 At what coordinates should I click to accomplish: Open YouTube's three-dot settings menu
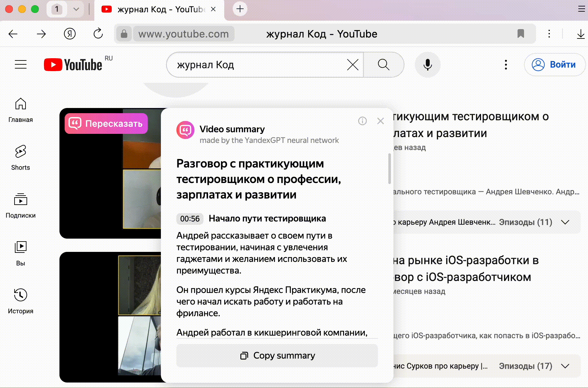[506, 65]
